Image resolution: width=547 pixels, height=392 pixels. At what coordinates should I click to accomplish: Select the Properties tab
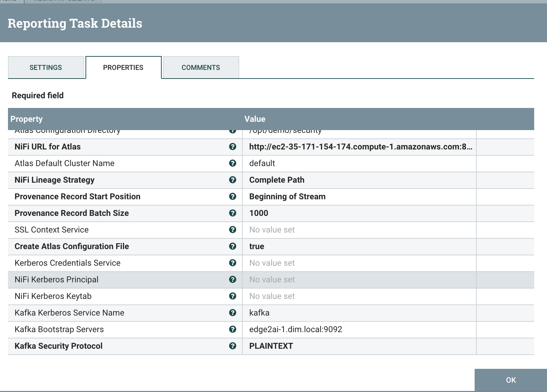[123, 67]
